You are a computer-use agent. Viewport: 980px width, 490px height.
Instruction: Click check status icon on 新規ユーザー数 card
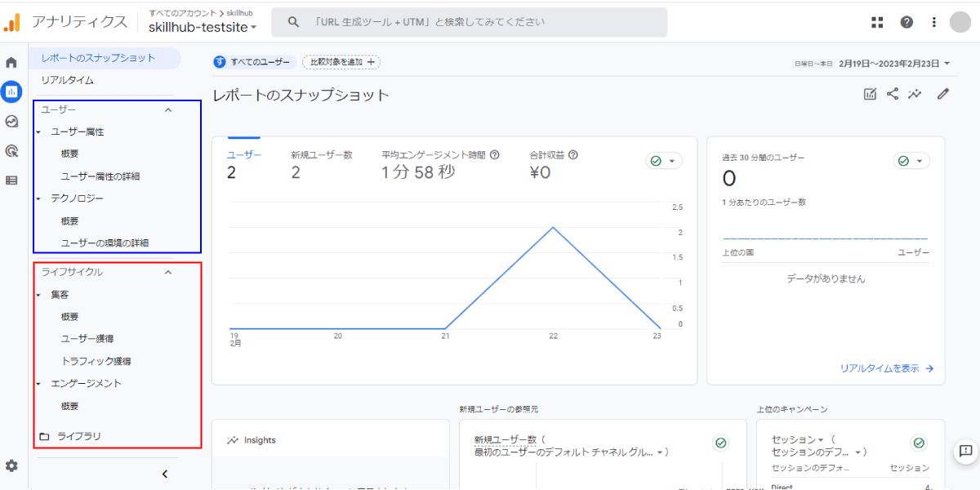720,443
